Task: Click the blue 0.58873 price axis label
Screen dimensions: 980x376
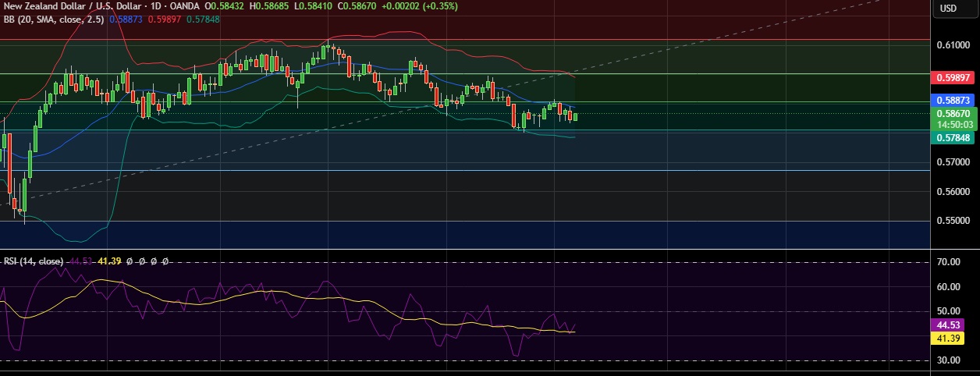Action: (952, 101)
